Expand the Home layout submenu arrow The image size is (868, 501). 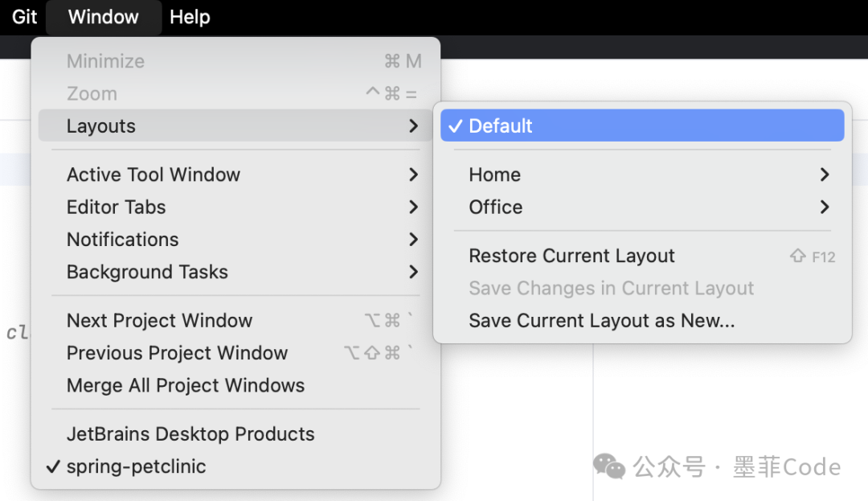tap(824, 175)
